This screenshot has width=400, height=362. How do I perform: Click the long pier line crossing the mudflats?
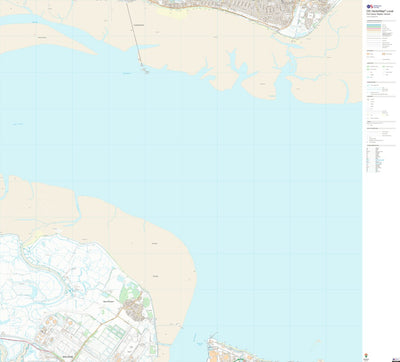coord(133,34)
